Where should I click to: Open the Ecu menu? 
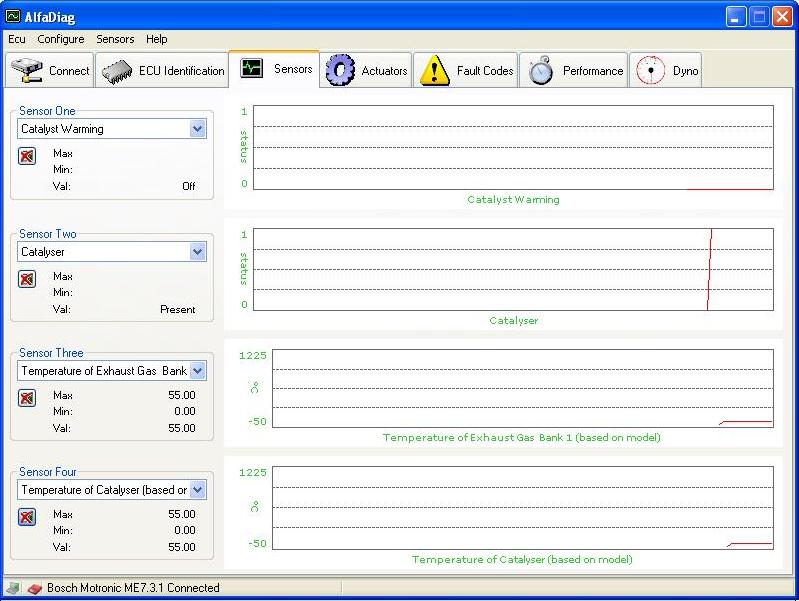coord(17,39)
